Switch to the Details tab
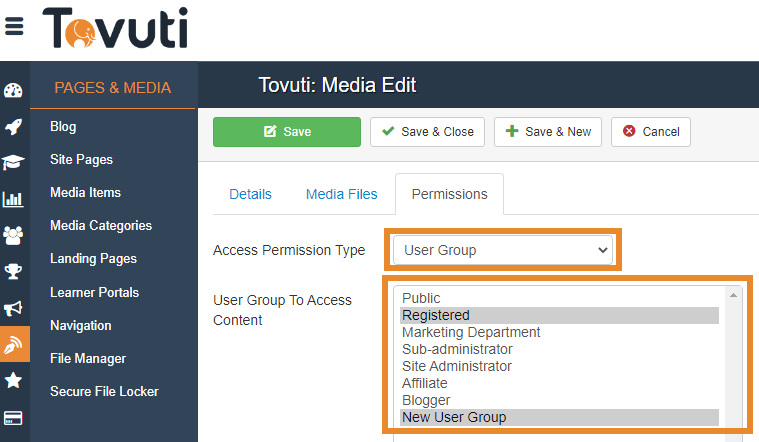 [250, 194]
